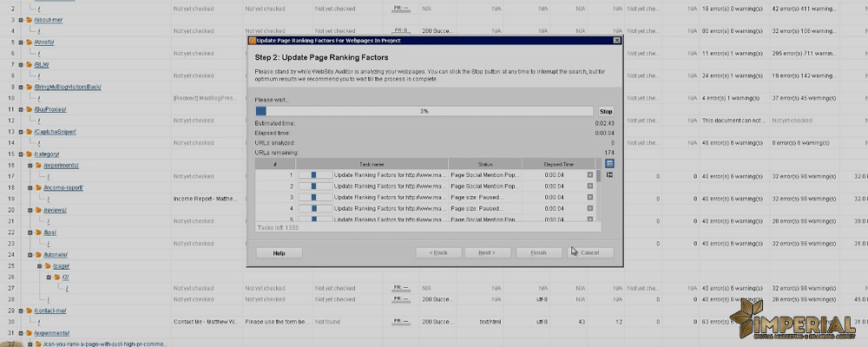Open Help from the dialog

point(279,252)
